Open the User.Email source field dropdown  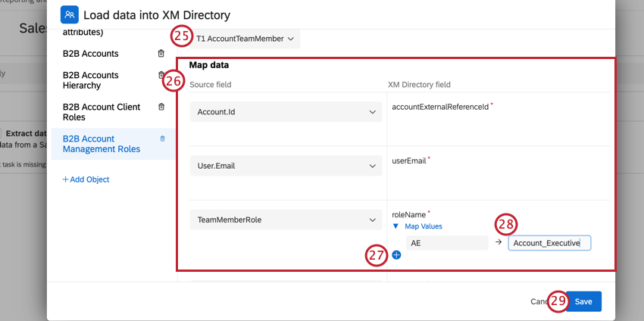tap(286, 166)
